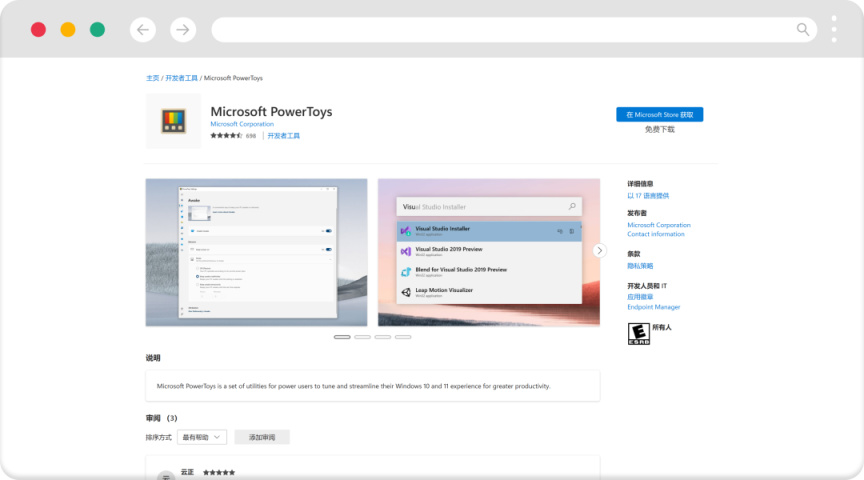Image resolution: width=864 pixels, height=480 pixels.
Task: Open Contact information link
Action: coord(656,234)
